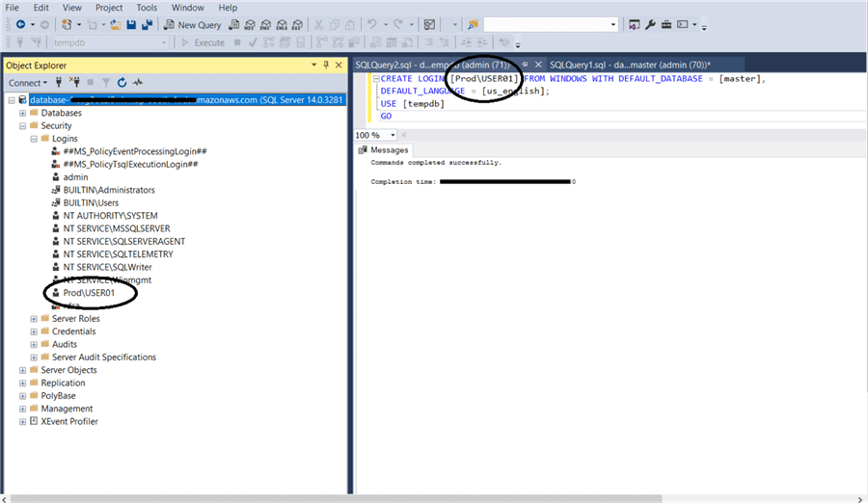Select BUILTIN\Administrators login

point(108,190)
